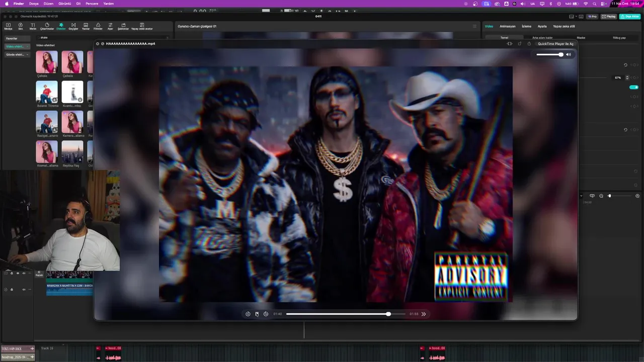The width and height of the screenshot is (644, 362).
Task: Open the player panel hamburger menu
Action: 474,26
